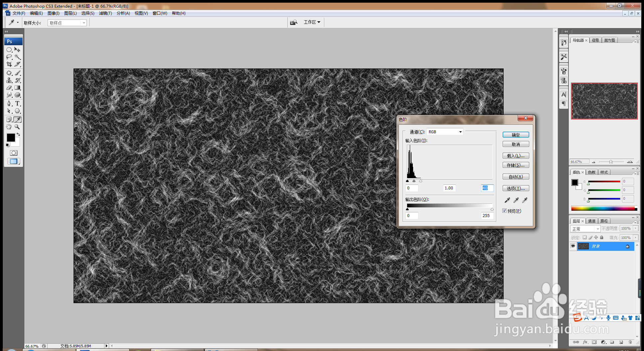Add a layer style with fx icon
The width and height of the screenshot is (644, 351).
coord(585,342)
